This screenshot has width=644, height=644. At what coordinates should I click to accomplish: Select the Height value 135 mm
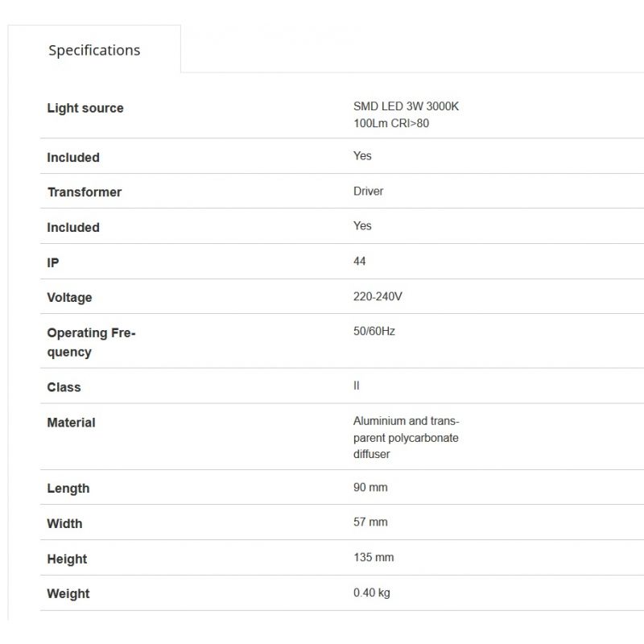pyautogui.click(x=374, y=558)
